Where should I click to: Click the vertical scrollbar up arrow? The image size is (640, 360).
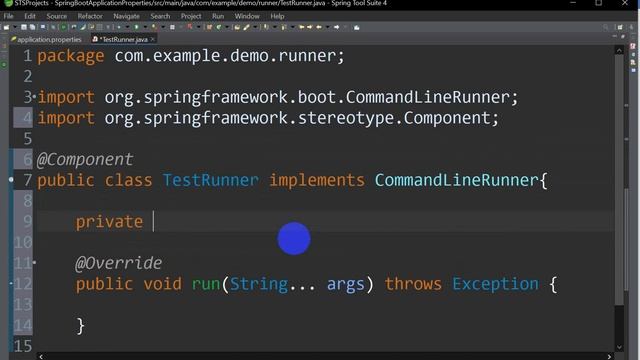pos(619,51)
